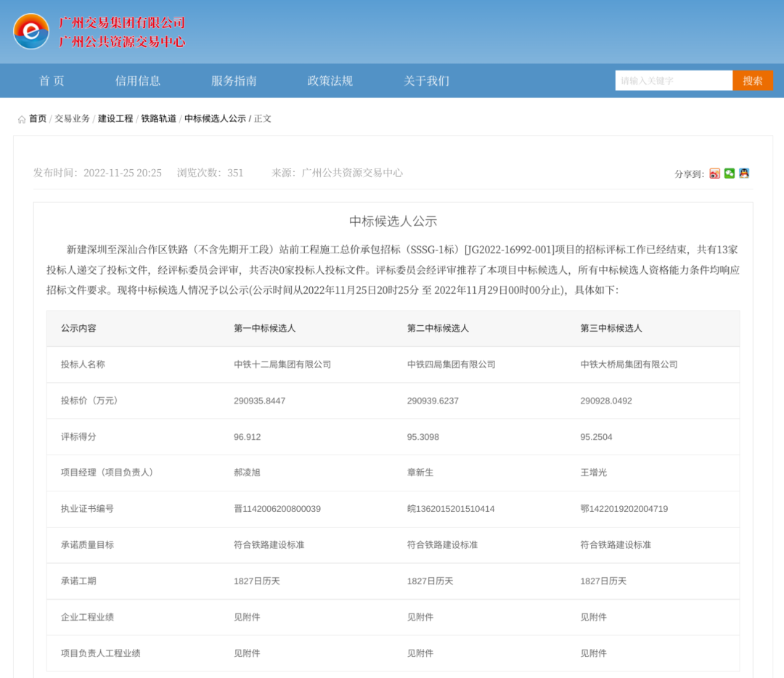Click certificate number 鄂1422019202004719
Image resolution: width=784 pixels, height=678 pixels.
[x=624, y=509]
